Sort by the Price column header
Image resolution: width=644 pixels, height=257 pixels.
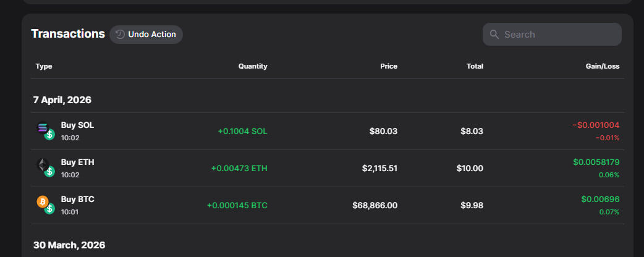(x=389, y=66)
